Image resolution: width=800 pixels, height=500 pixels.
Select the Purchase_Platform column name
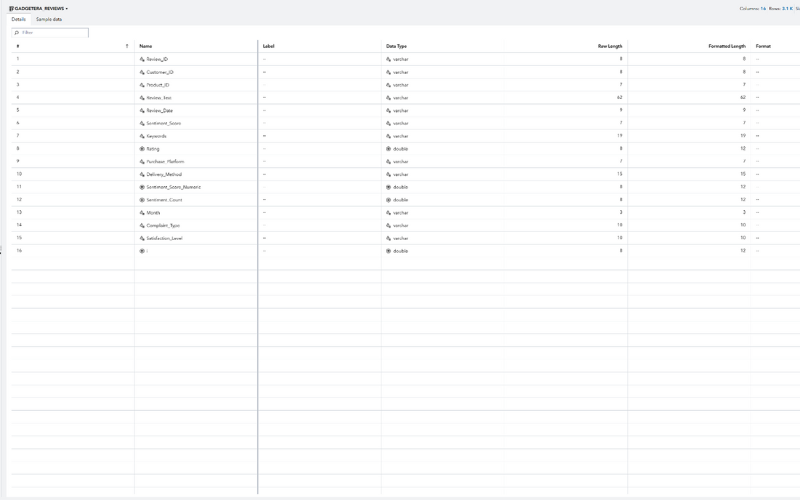pyautogui.click(x=165, y=161)
